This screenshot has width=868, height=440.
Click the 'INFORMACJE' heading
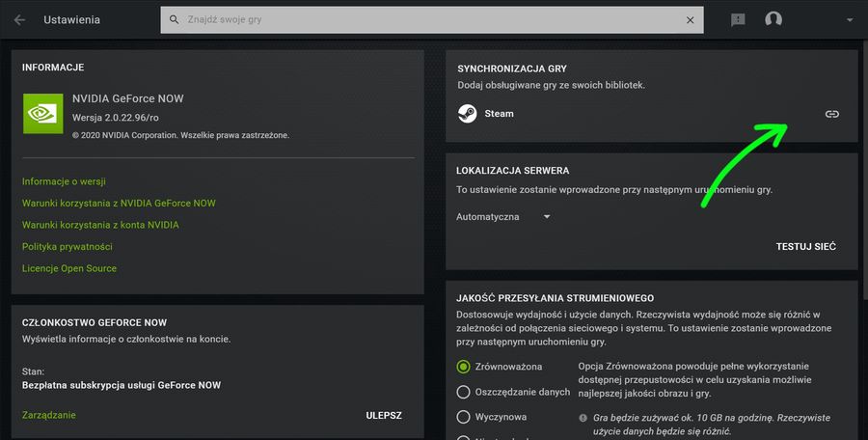(x=53, y=67)
